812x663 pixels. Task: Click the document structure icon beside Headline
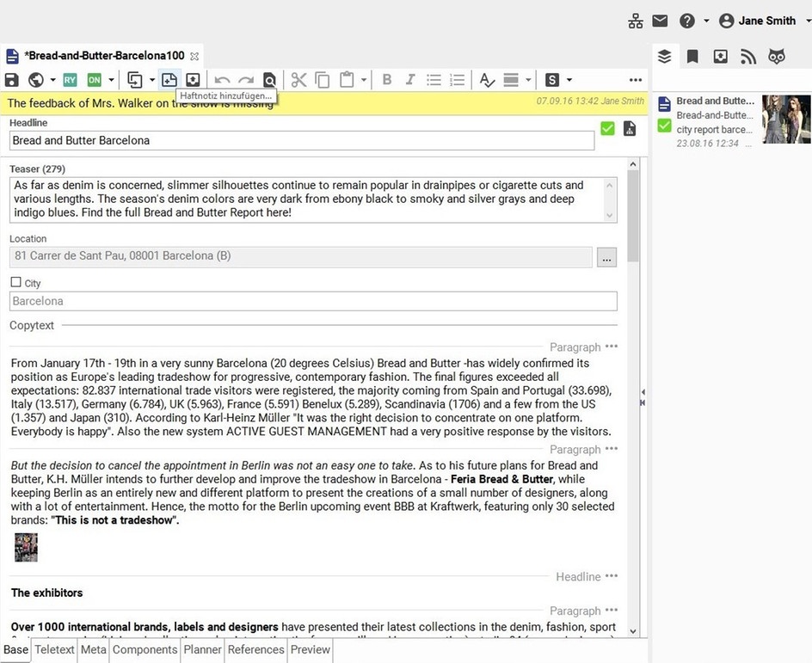[630, 128]
